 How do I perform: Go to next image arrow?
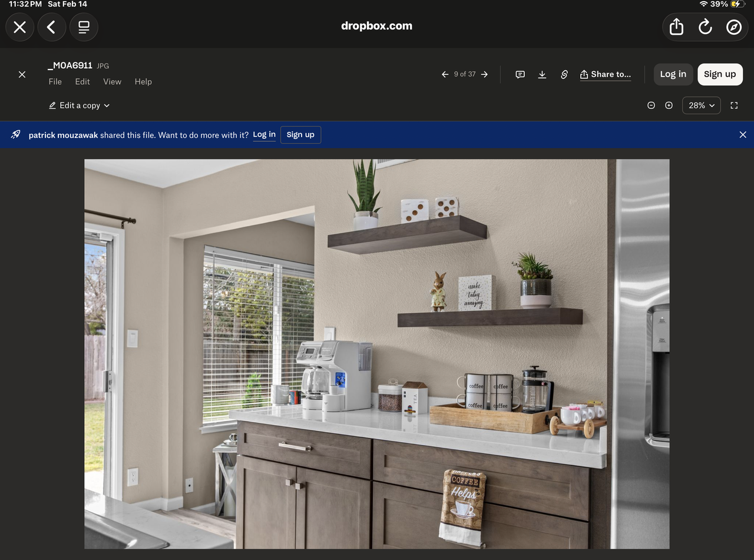pyautogui.click(x=484, y=74)
